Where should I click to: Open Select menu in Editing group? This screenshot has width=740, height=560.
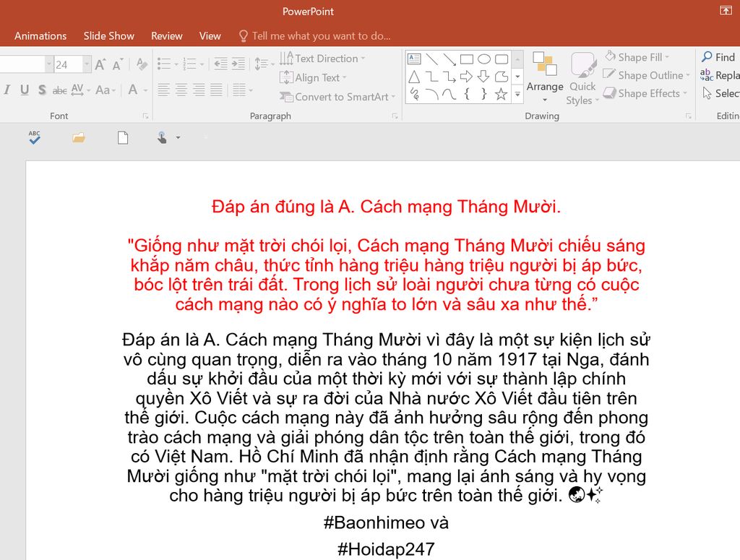coord(720,93)
